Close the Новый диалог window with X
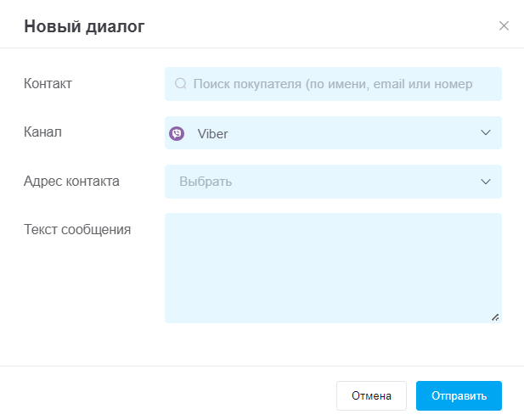This screenshot has width=524, height=420. (x=504, y=25)
